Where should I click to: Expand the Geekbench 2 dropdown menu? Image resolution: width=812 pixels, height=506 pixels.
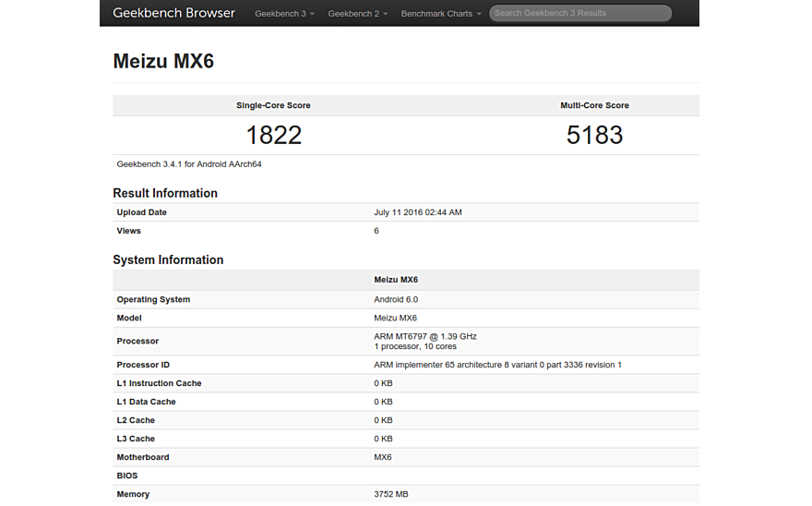(357, 14)
